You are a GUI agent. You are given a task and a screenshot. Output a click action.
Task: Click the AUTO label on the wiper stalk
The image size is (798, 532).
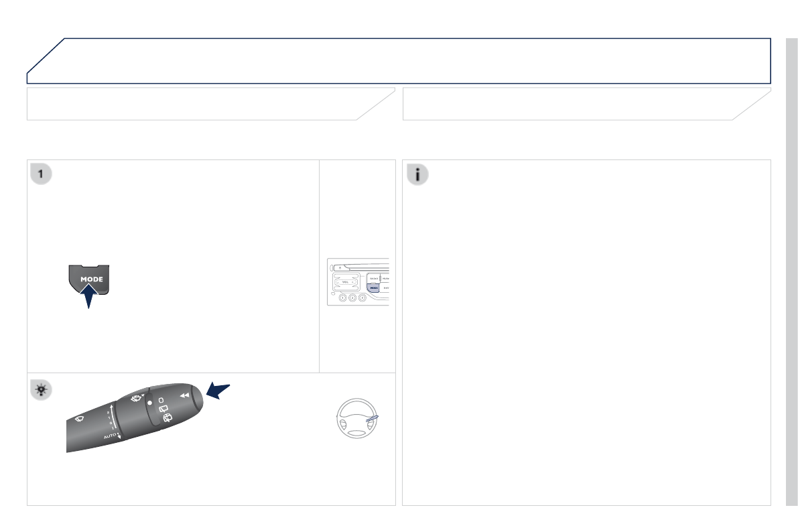pos(110,436)
